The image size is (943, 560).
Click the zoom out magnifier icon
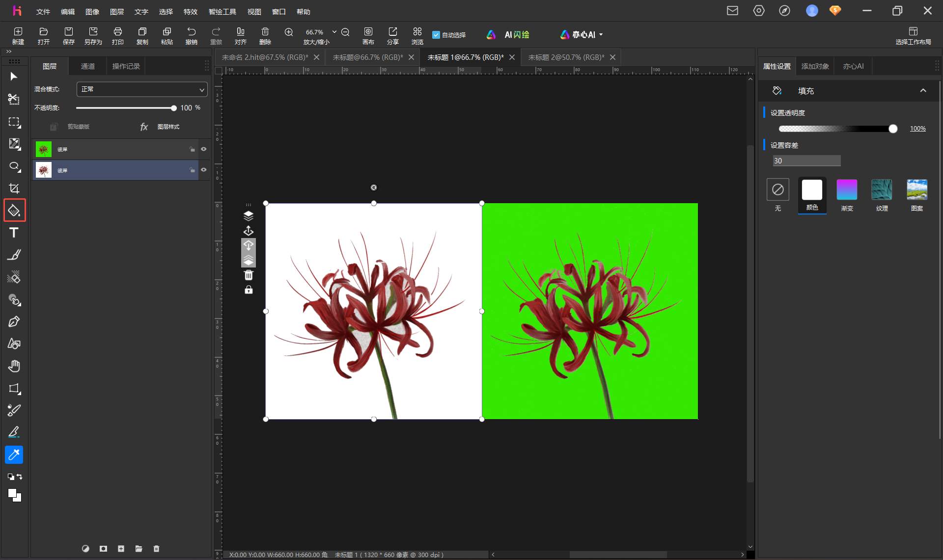pos(345,32)
